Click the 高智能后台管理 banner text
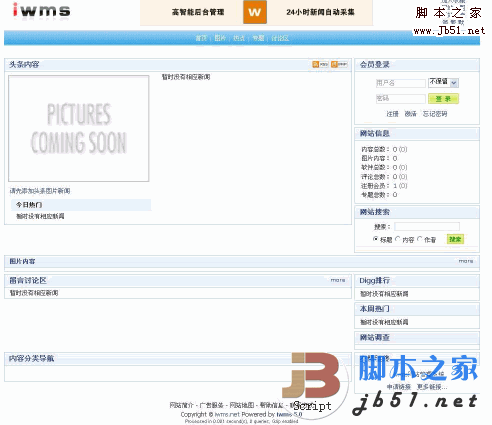This screenshot has height=425, width=492. tap(198, 12)
